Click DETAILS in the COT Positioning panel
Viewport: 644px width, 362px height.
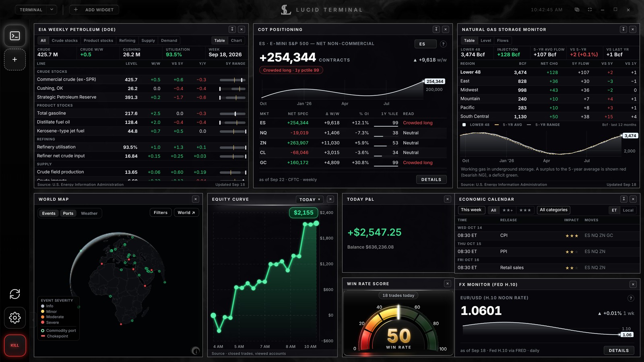coord(431,179)
